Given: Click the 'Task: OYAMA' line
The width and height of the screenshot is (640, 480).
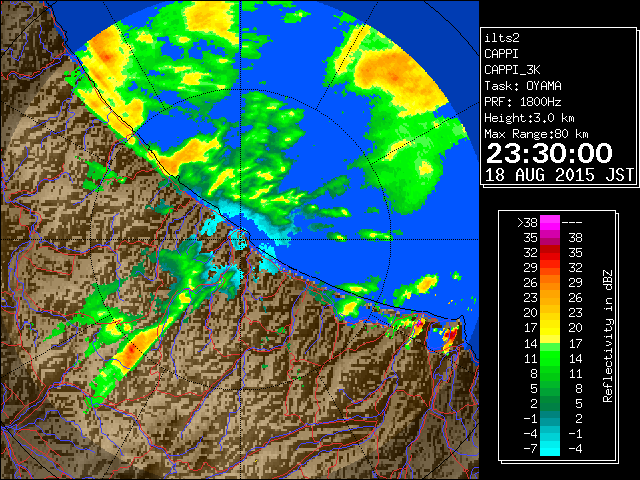Looking at the screenshot, I should click(x=523, y=86).
